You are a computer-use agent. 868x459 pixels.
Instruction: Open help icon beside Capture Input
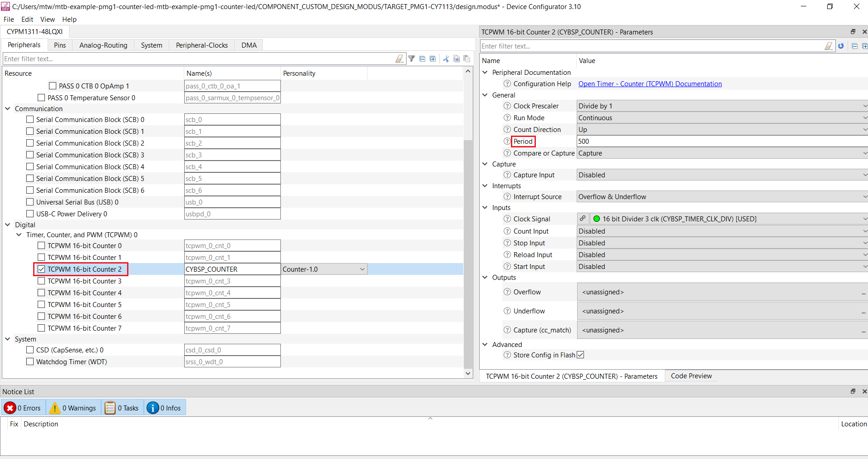point(507,175)
